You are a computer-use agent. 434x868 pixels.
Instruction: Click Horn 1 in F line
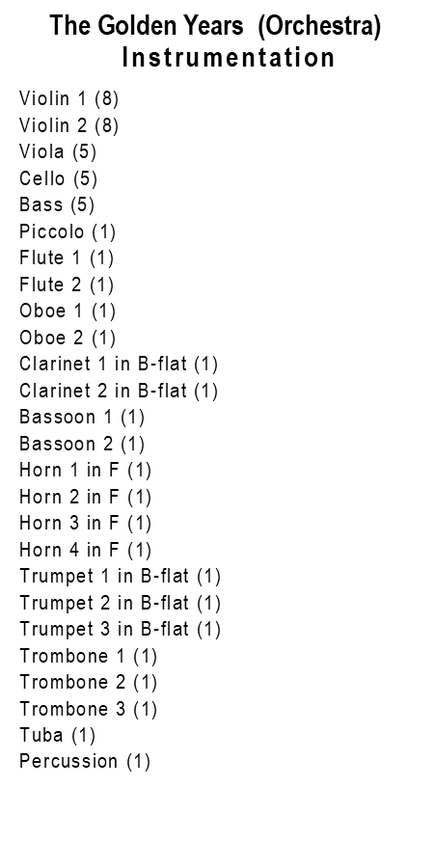(x=86, y=470)
